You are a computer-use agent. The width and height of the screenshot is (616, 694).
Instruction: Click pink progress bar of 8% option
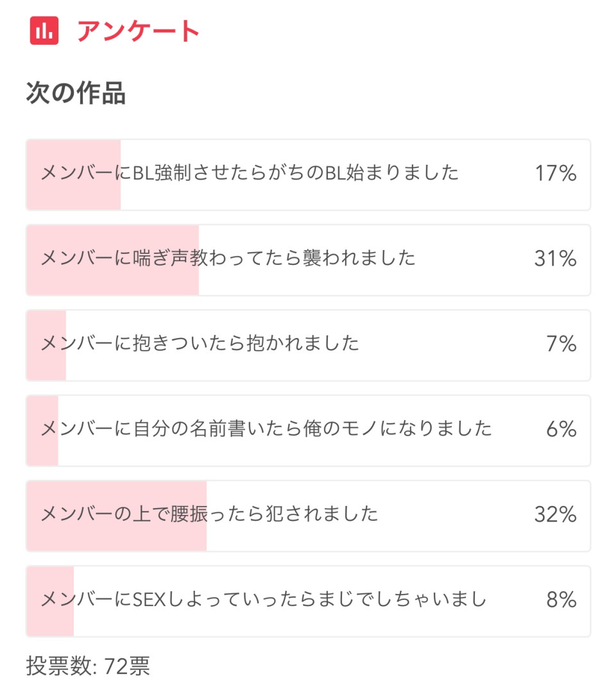[x=50, y=621]
